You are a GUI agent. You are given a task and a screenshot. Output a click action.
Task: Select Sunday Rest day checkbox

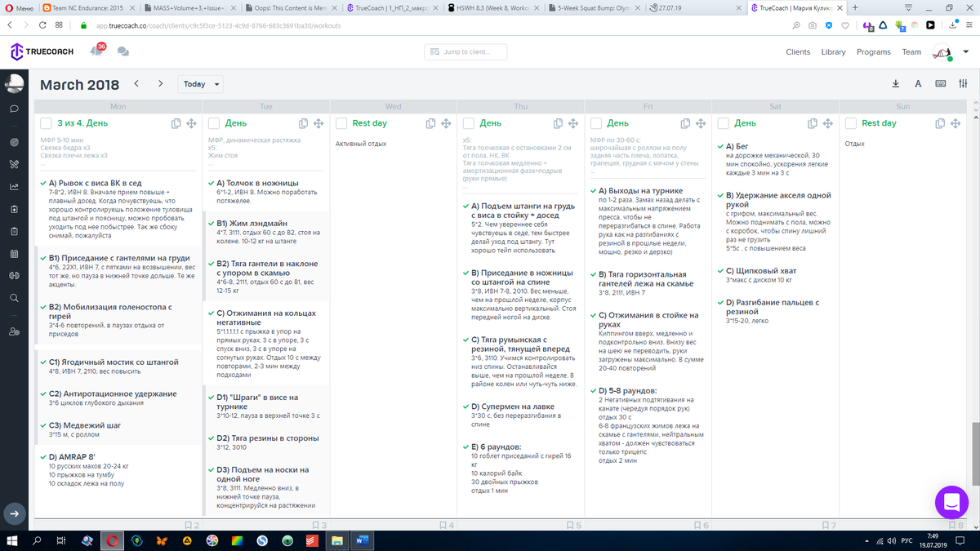tap(851, 123)
